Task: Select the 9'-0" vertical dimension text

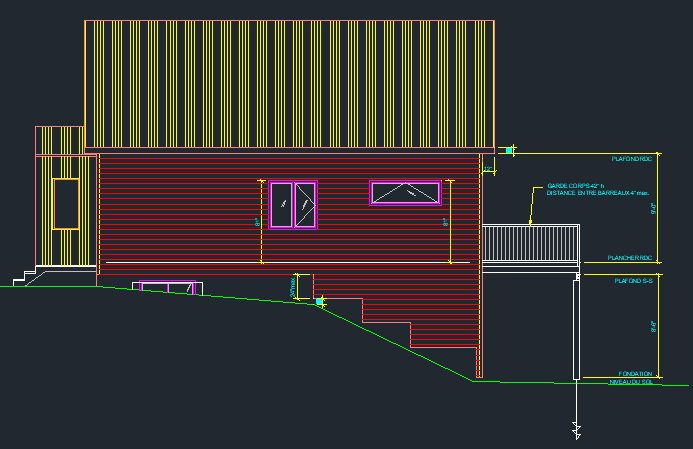Action: pos(653,210)
